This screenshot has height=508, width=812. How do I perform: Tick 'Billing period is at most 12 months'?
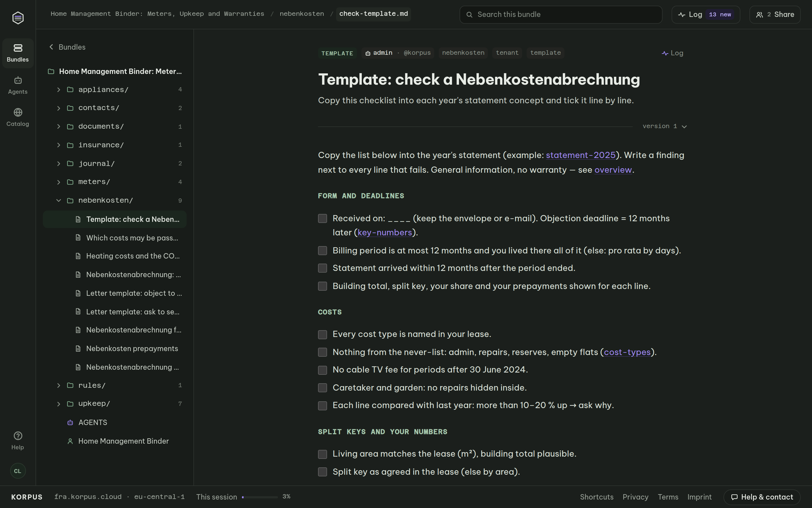[x=323, y=251]
